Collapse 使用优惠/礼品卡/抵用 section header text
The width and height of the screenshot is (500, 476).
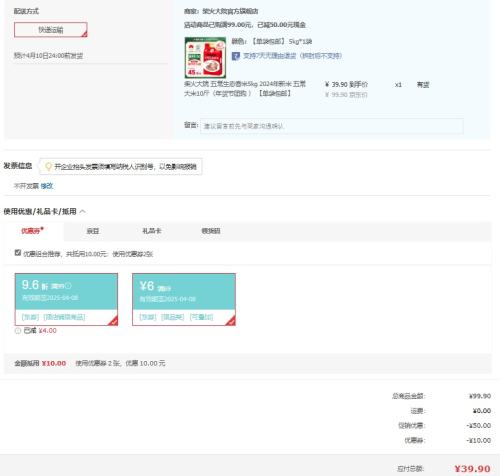[40, 211]
